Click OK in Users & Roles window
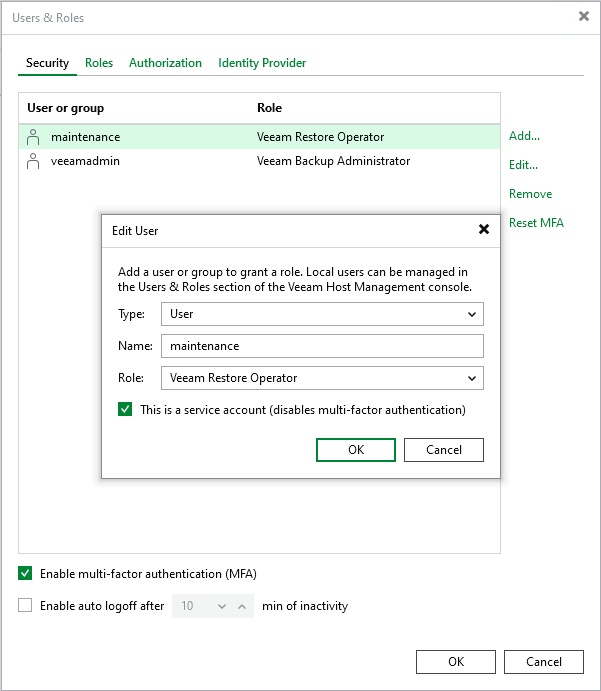The width and height of the screenshot is (601, 691). pos(456,662)
